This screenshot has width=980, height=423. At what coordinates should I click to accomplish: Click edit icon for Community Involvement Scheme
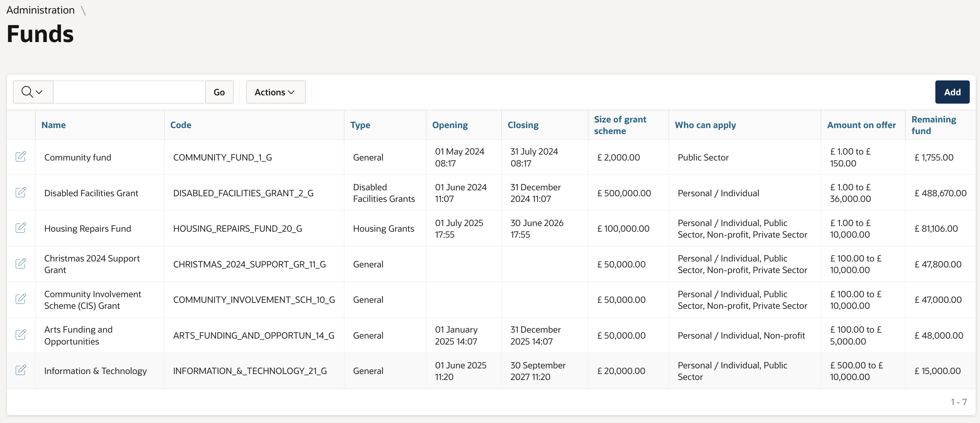click(20, 299)
